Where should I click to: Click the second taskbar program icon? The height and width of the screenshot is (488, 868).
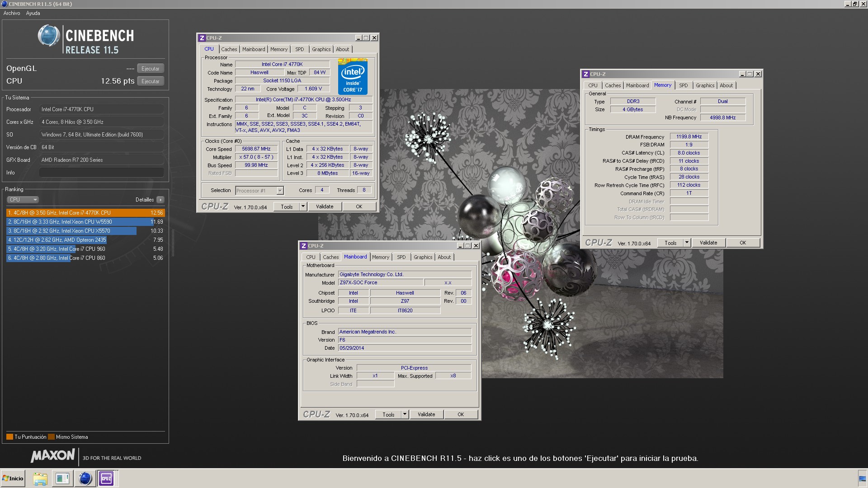pyautogui.click(x=62, y=479)
